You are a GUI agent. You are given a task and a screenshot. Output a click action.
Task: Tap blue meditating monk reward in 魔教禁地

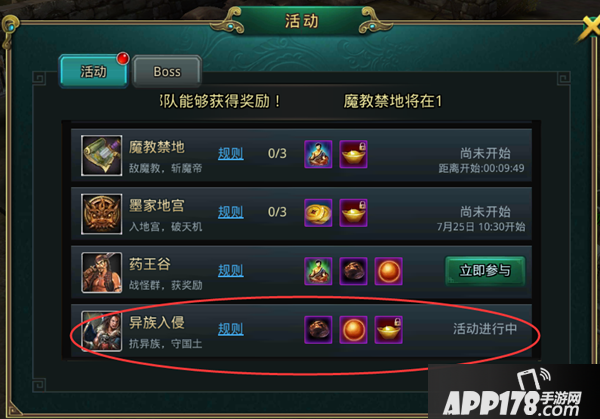coord(318,154)
